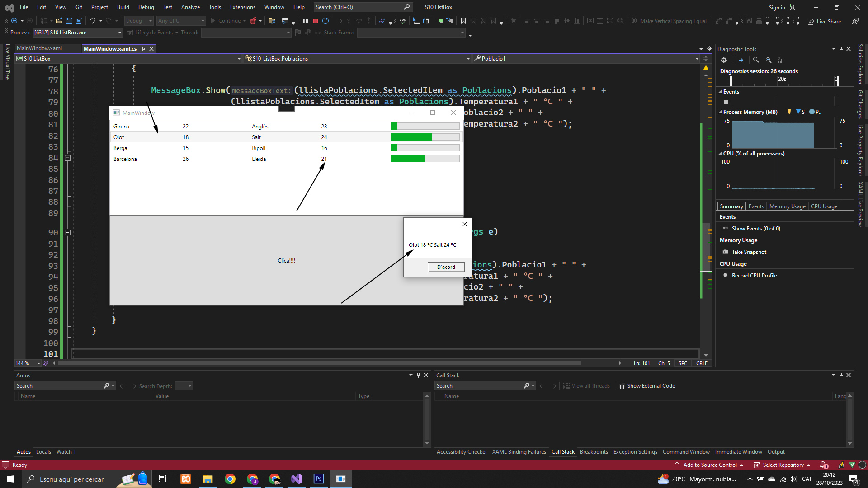Collapse the code region at line 84

coord(67,158)
